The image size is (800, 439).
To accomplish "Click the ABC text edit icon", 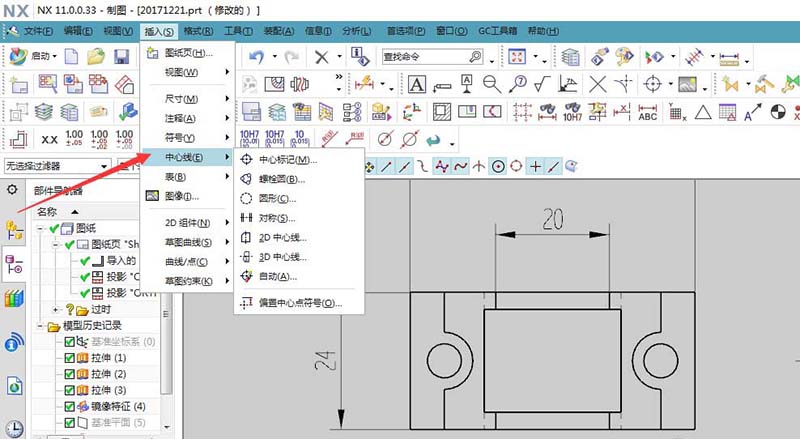I will (647, 112).
